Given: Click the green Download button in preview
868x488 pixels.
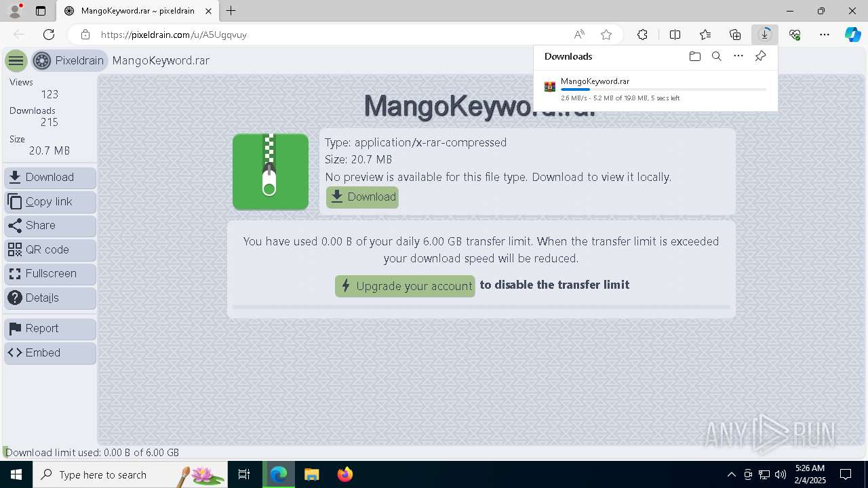Looking at the screenshot, I should pos(362,197).
